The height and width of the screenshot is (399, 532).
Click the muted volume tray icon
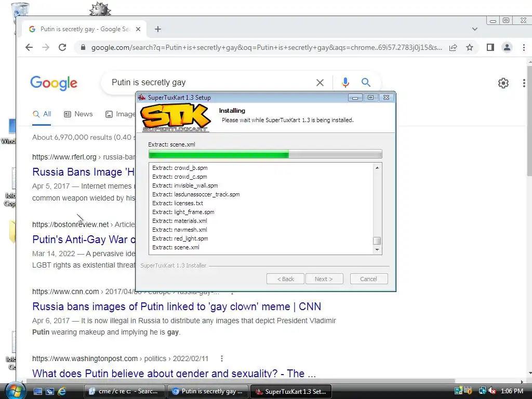point(491,391)
